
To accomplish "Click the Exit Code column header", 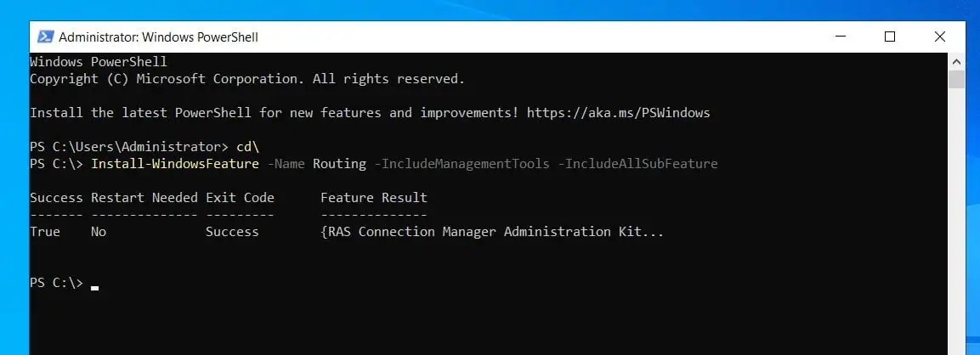I will 240,198.
